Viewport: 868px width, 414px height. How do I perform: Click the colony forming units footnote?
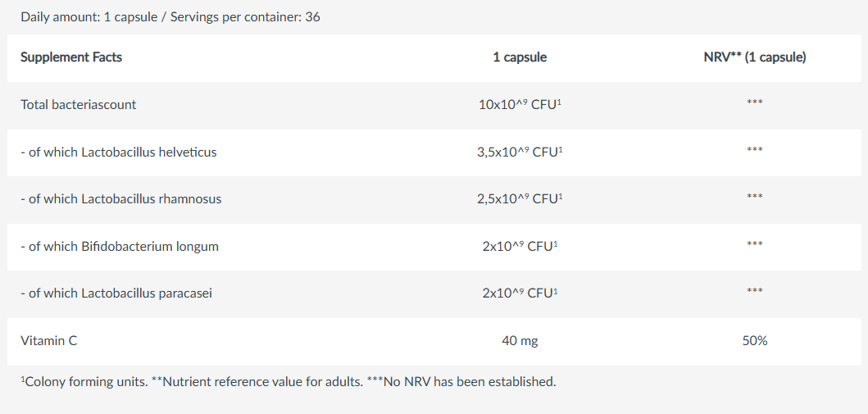(289, 382)
